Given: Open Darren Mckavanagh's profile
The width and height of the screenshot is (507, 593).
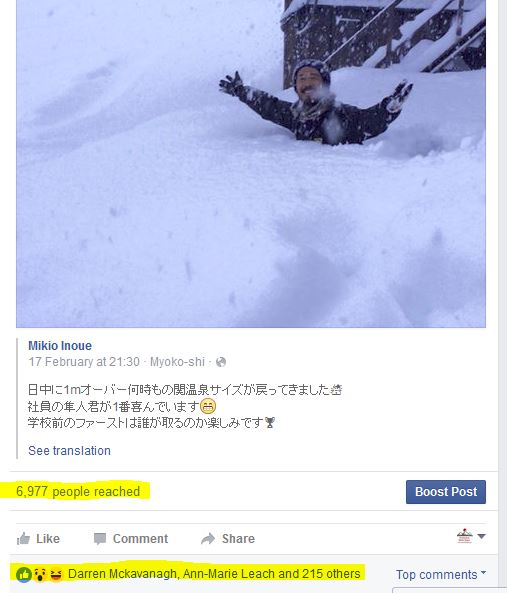Looking at the screenshot, I should click(122, 574).
